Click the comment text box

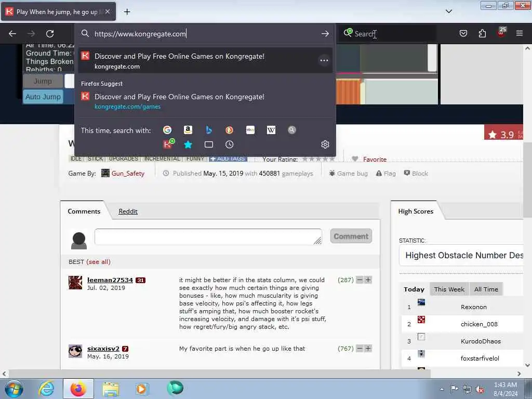208,237
